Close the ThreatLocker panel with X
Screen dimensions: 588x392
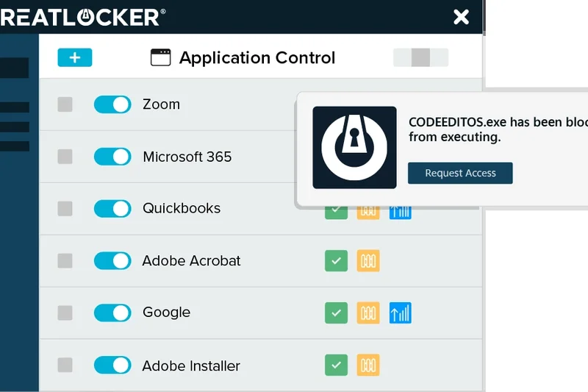click(461, 17)
